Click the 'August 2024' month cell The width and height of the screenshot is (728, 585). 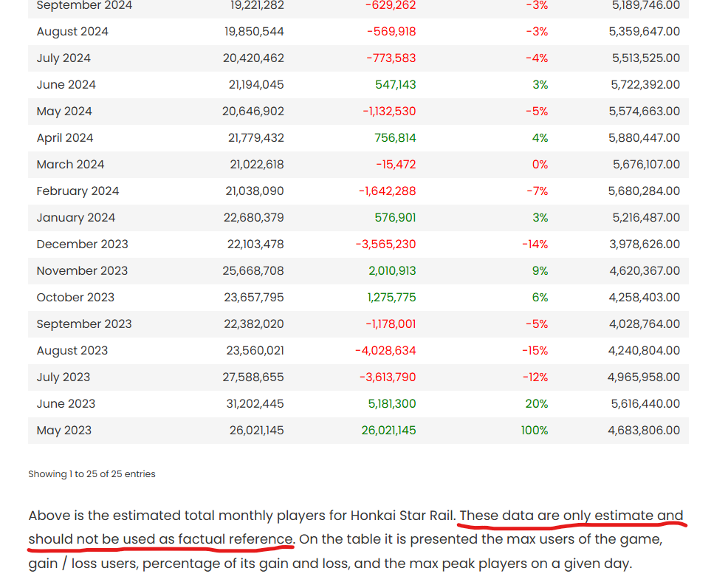point(72,32)
